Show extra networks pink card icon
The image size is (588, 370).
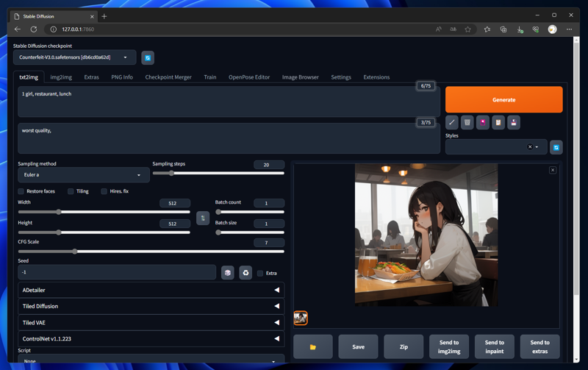pyautogui.click(x=483, y=122)
